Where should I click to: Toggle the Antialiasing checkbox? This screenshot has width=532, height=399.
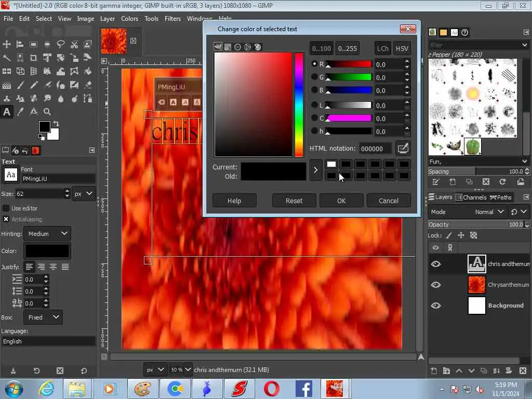coord(6,219)
